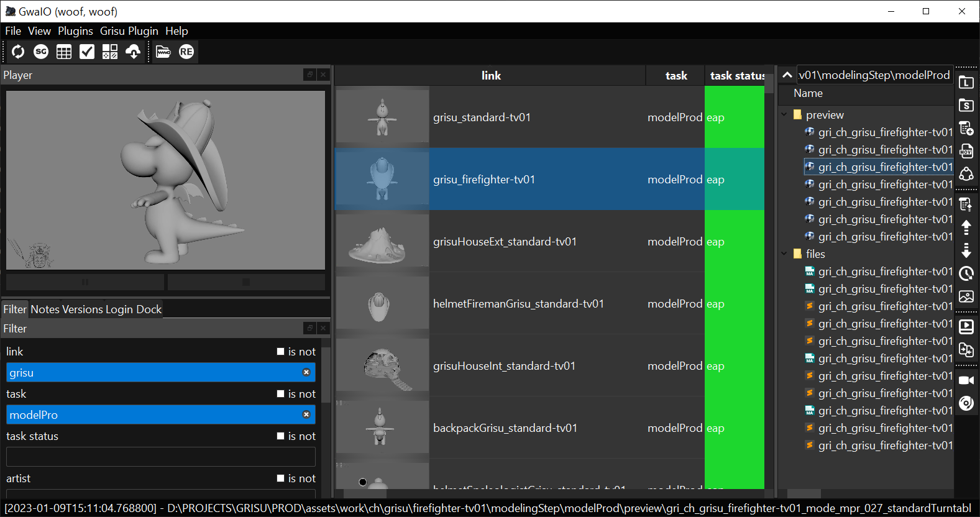Click the folder L icon in sidebar

click(966, 83)
